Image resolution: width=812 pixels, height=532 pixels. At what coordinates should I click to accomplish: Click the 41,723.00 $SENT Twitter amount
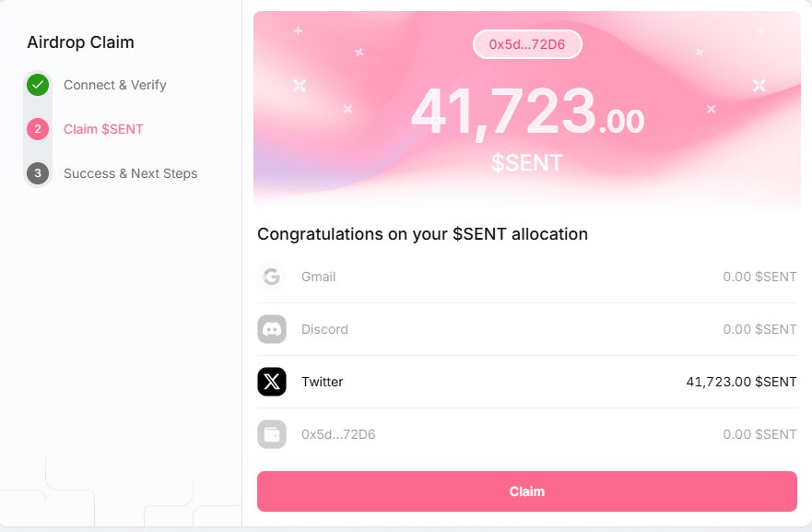(741, 382)
